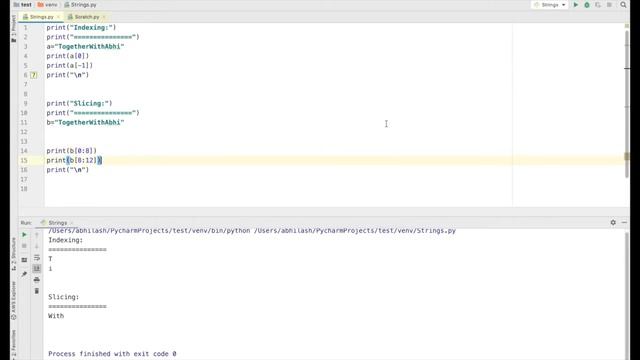This screenshot has height=360, width=640.
Task: Hide the Run tool window
Action: (x=624, y=222)
